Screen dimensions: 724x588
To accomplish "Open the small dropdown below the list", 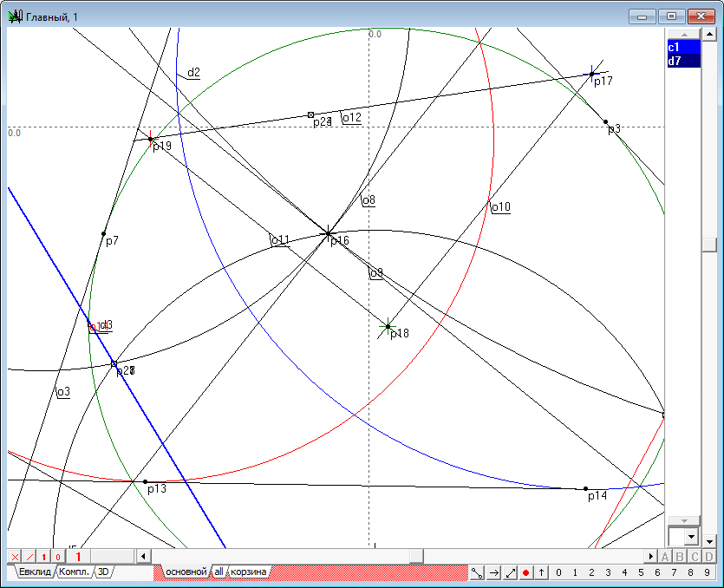I will pos(691,537).
